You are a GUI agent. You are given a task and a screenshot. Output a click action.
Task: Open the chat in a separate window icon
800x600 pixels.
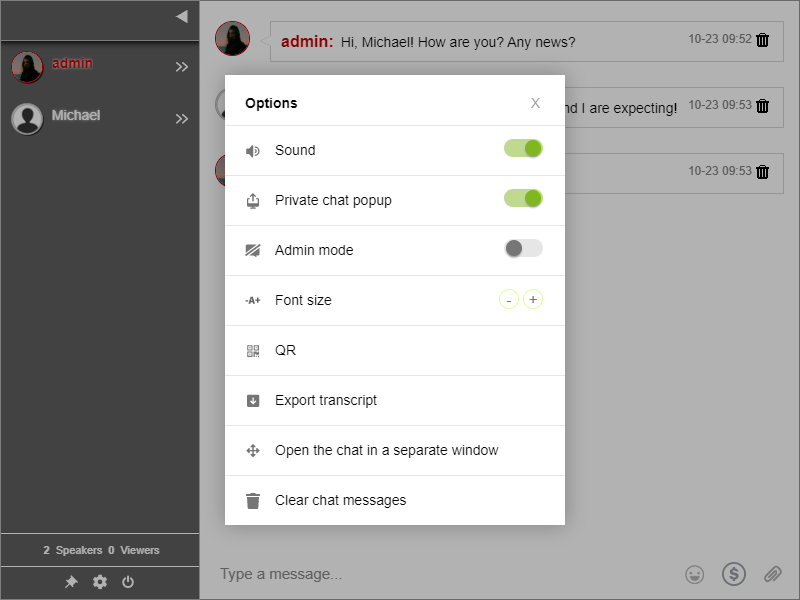(x=252, y=450)
